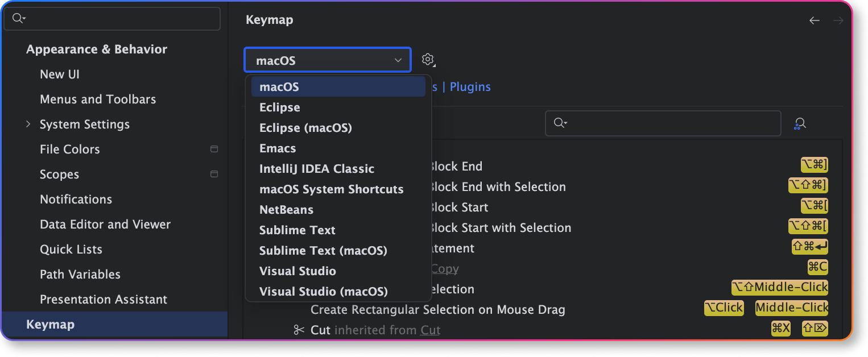Open Quick Lists settings
The image size is (868, 357).
click(71, 250)
